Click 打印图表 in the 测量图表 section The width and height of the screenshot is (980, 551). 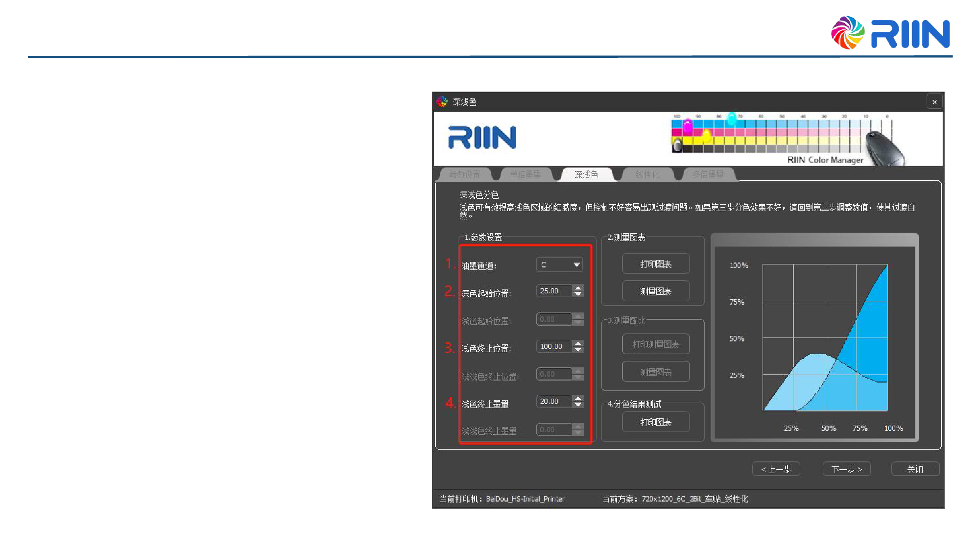click(x=655, y=264)
